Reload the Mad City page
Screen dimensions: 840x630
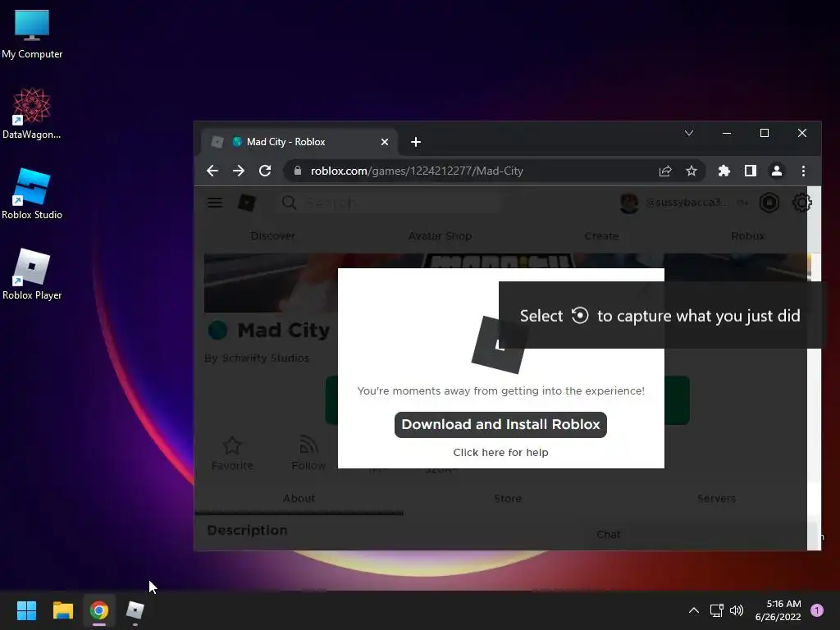[x=265, y=171]
